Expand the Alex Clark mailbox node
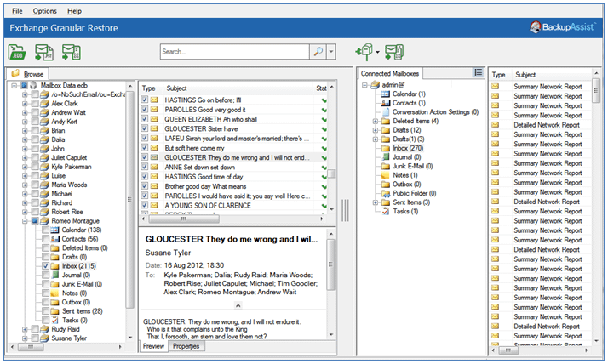This screenshot has width=608, height=364. (x=25, y=104)
